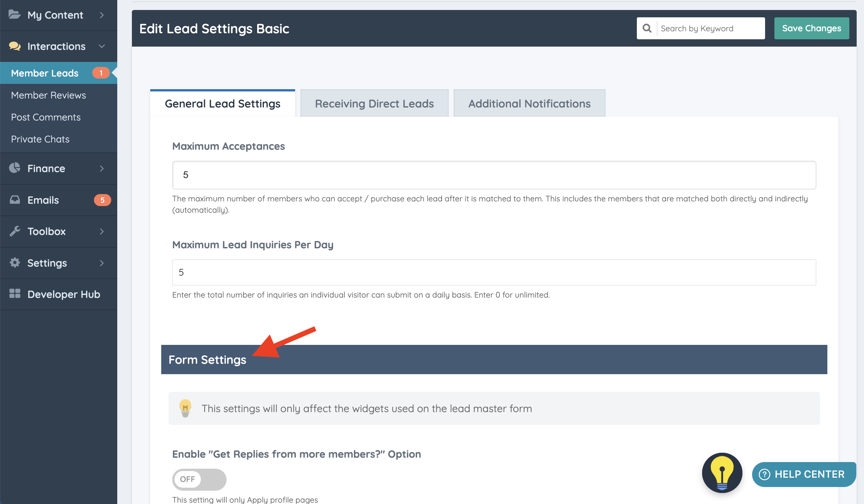Toggle "Get Replies from more members" switch
This screenshot has height=504, width=864.
199,479
